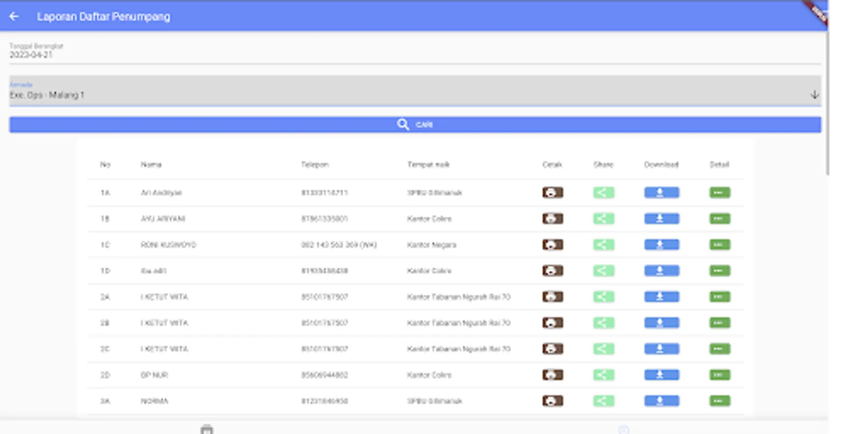Share passenger entry for seat 2B
The image size is (868, 434).
coord(604,323)
